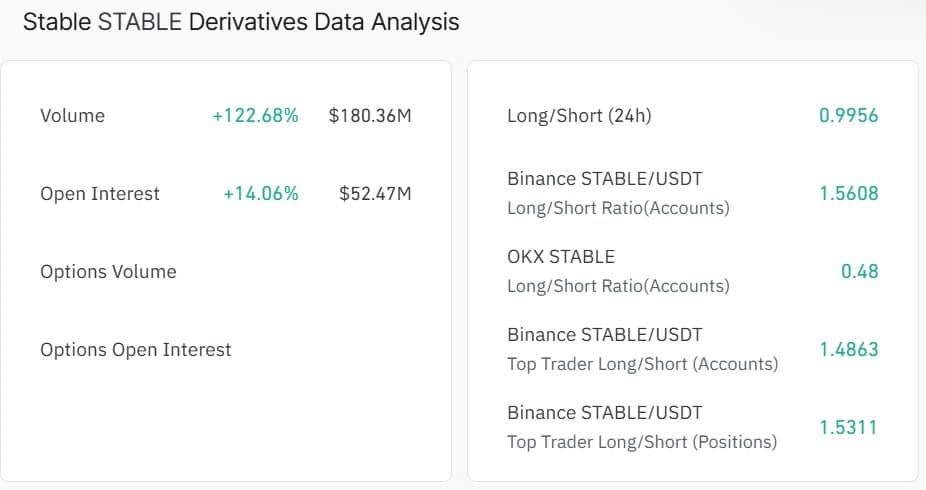Click the 0.9956 long/short value
The image size is (926, 490).
pyautogui.click(x=848, y=116)
